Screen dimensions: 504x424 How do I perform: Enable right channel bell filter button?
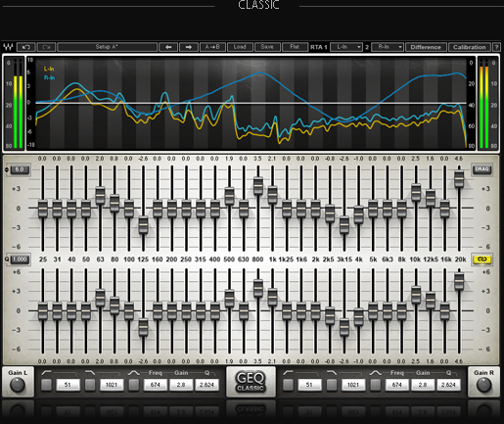click(x=376, y=385)
